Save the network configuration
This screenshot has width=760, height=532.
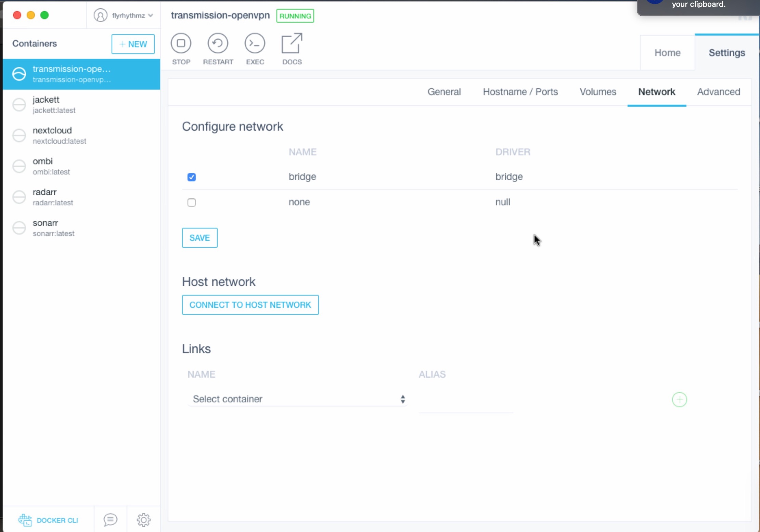199,238
